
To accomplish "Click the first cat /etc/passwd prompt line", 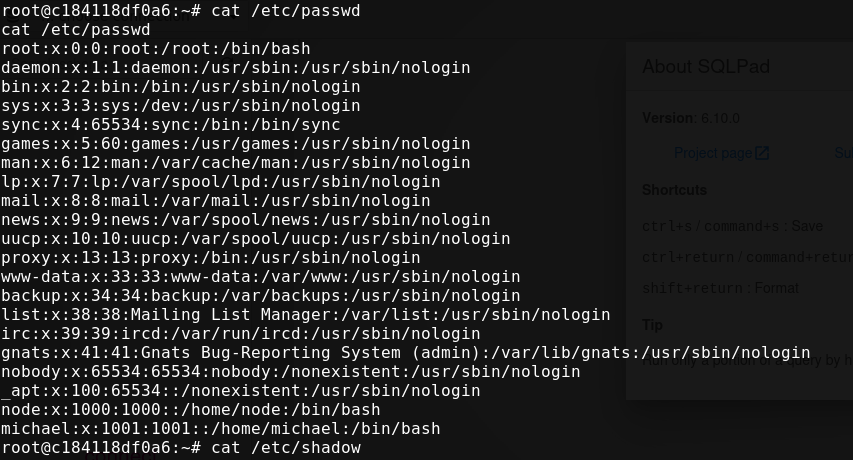I will point(181,10).
